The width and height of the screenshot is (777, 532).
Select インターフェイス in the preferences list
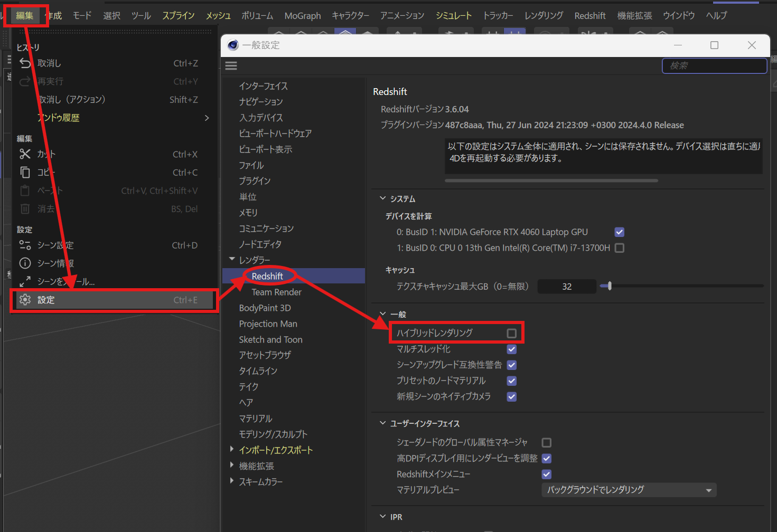point(264,86)
